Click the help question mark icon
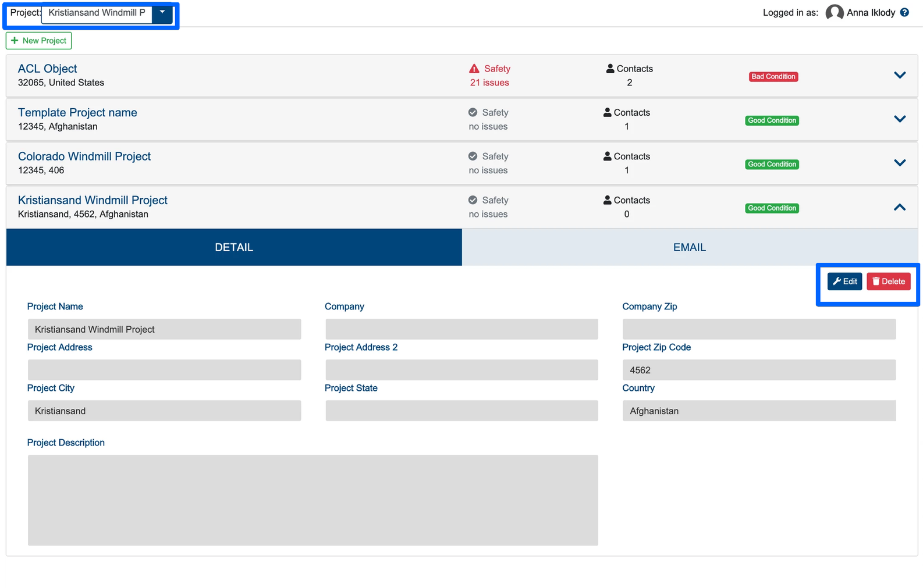The height and width of the screenshot is (588, 923). coord(904,12)
